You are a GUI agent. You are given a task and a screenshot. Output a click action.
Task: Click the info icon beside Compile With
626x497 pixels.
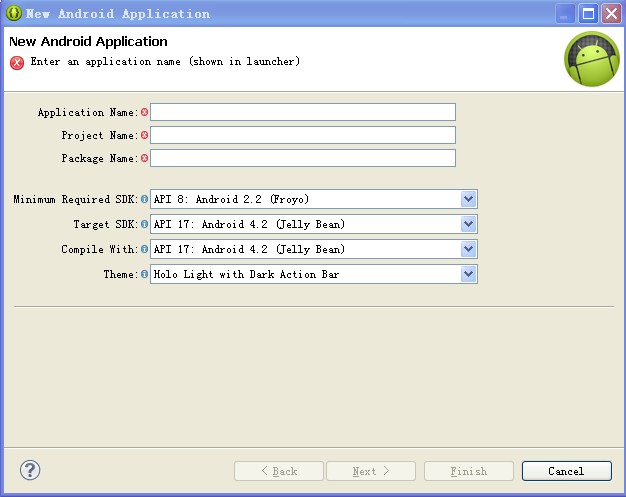(x=144, y=249)
